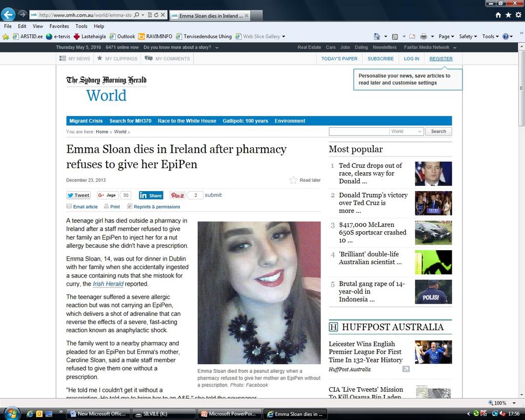
Task: Click the Read later star icon
Action: coord(293,180)
